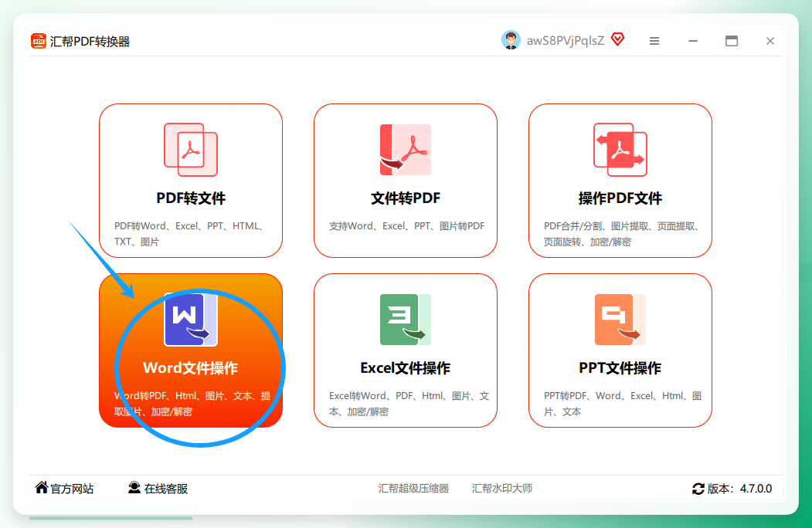Choose the orange PPT file icon

click(620, 320)
